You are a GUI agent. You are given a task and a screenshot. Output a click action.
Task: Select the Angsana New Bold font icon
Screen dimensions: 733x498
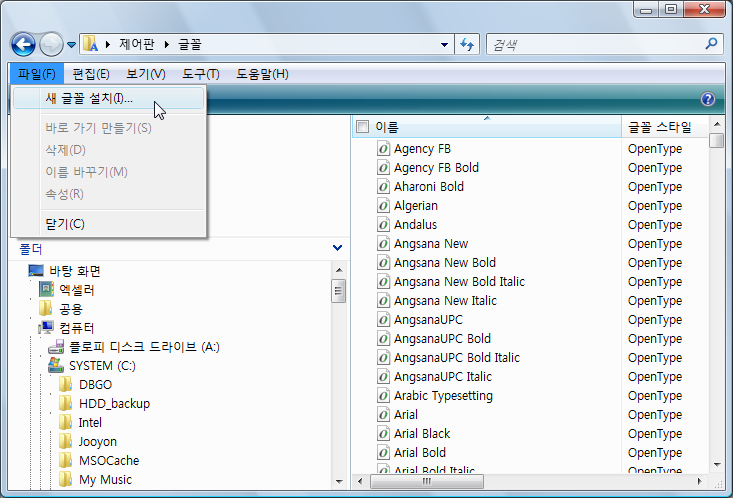tap(383, 262)
